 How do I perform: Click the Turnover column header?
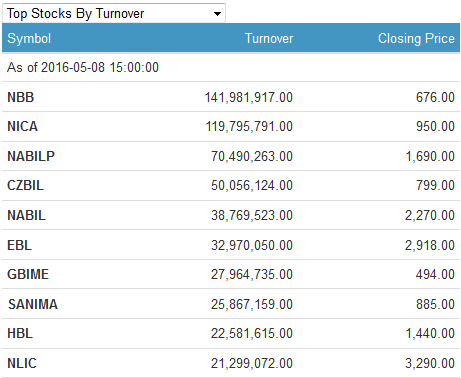pyautogui.click(x=269, y=38)
